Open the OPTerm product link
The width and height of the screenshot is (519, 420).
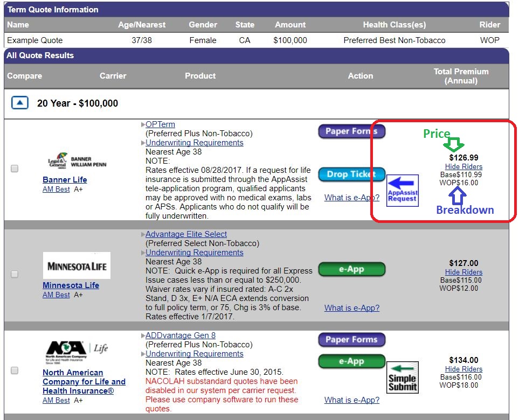pyautogui.click(x=160, y=124)
